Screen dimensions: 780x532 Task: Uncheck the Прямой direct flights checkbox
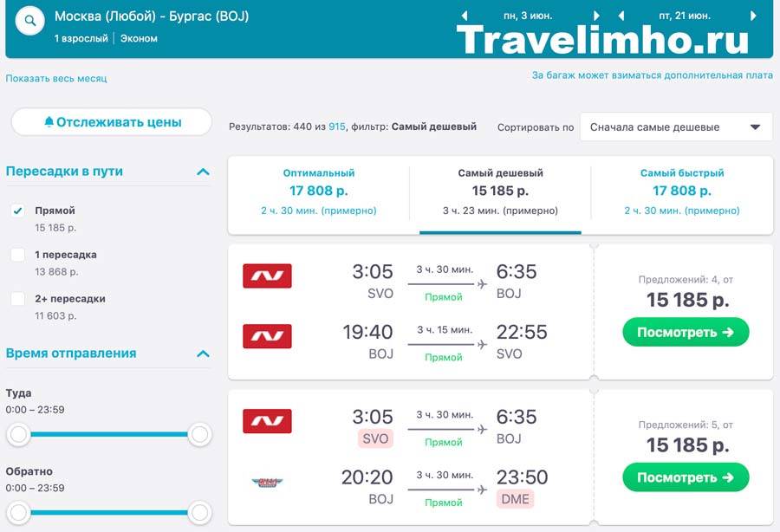pyautogui.click(x=18, y=211)
